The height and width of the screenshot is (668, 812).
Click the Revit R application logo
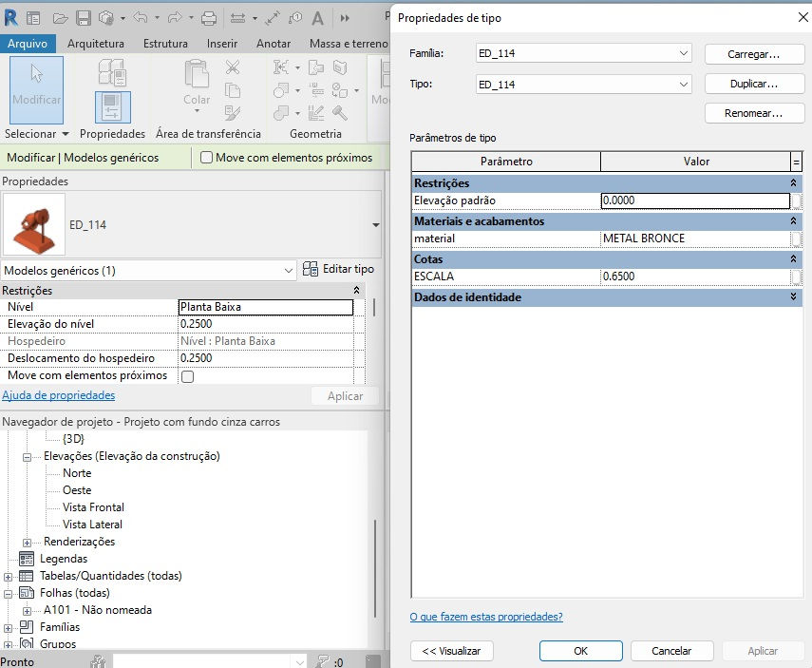pos(10,18)
